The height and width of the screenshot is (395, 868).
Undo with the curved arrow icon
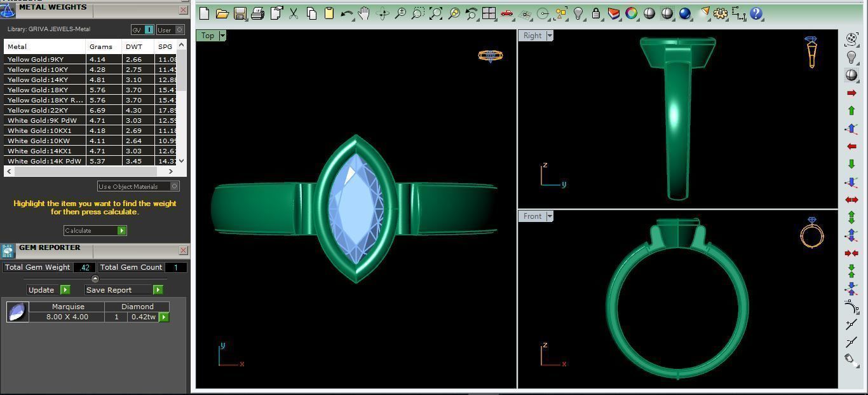[x=347, y=13]
